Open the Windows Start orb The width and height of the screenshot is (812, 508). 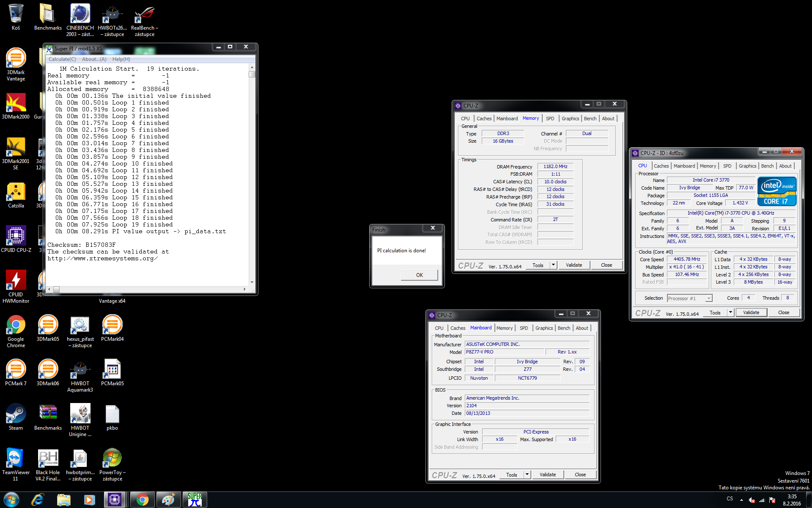(11, 500)
